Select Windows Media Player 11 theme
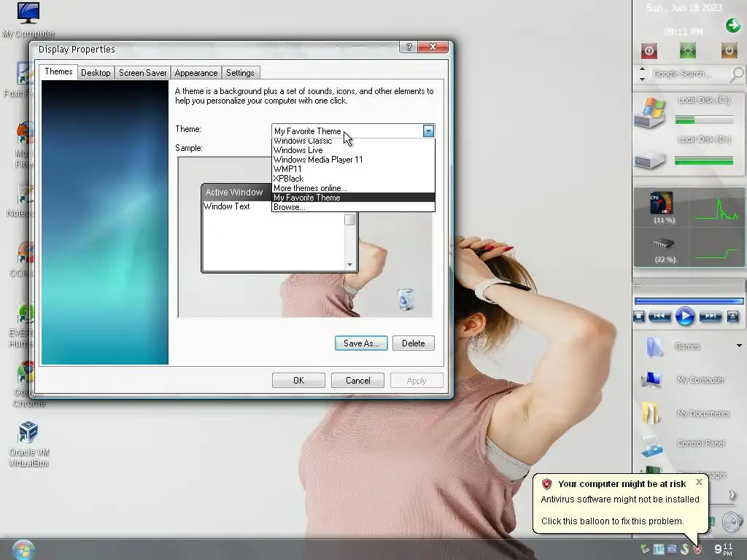747x560 pixels. point(353,160)
